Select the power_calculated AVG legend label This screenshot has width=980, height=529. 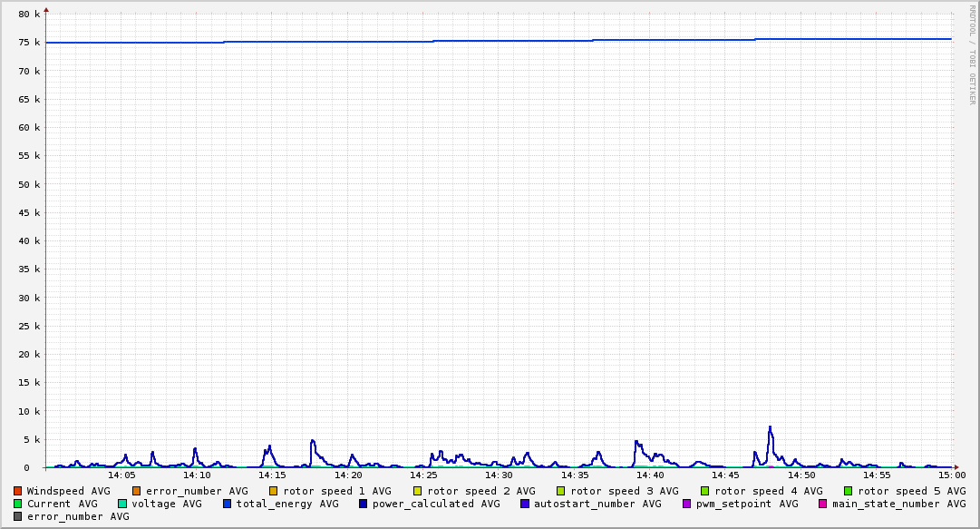[x=436, y=504]
